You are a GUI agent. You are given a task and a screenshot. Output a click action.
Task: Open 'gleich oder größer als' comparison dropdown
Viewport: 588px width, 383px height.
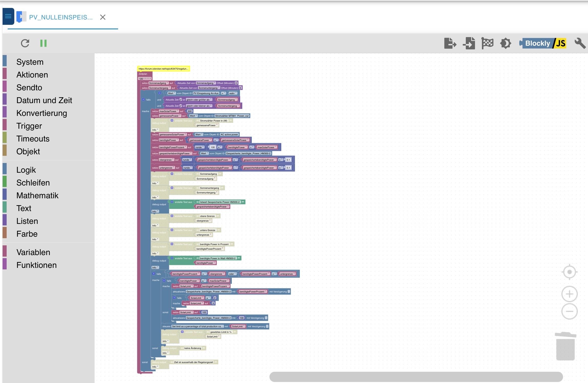[x=199, y=100]
